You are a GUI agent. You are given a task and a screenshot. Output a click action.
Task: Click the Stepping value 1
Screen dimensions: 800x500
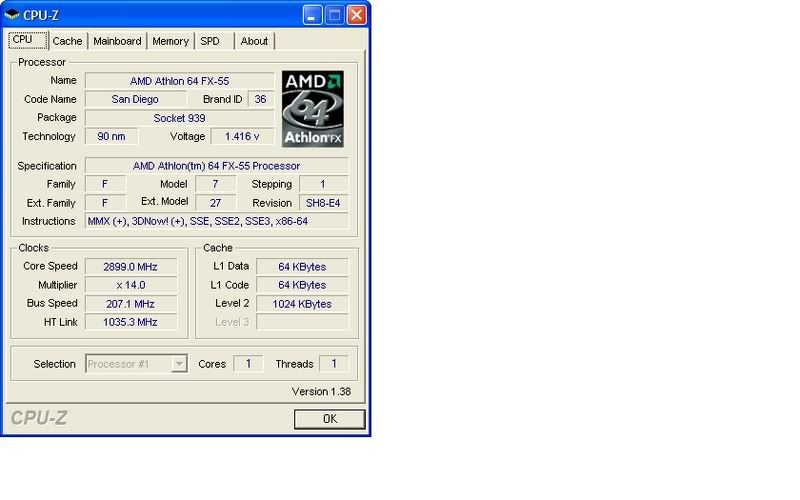point(323,184)
